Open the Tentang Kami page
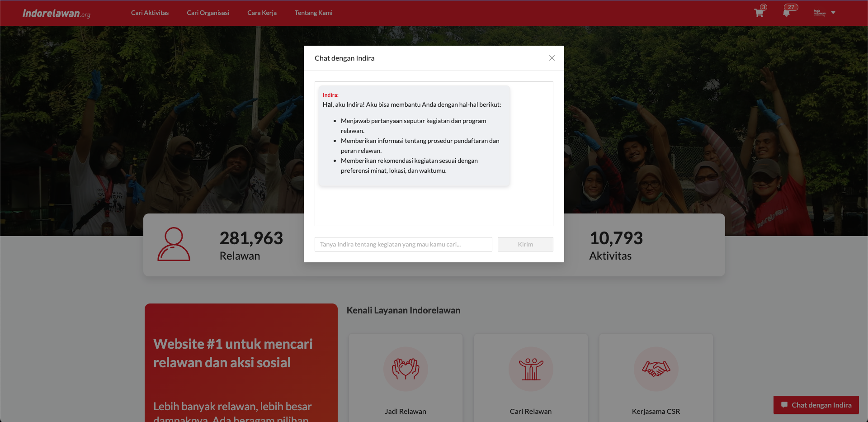The width and height of the screenshot is (868, 422). [x=313, y=13]
